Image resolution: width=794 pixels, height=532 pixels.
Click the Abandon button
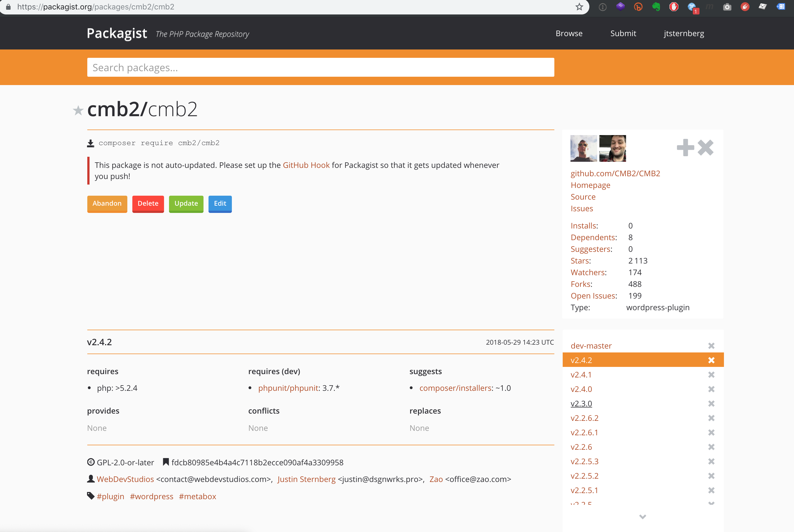(107, 204)
